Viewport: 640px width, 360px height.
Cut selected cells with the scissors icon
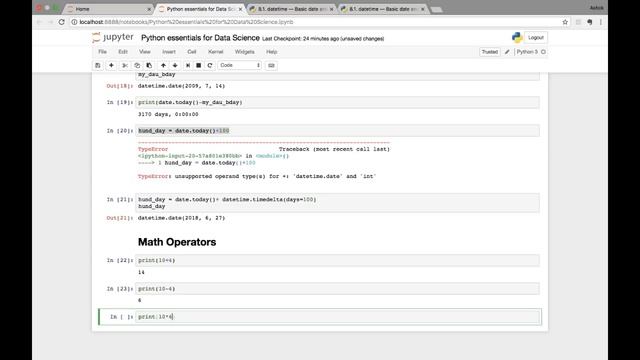[x=125, y=65]
